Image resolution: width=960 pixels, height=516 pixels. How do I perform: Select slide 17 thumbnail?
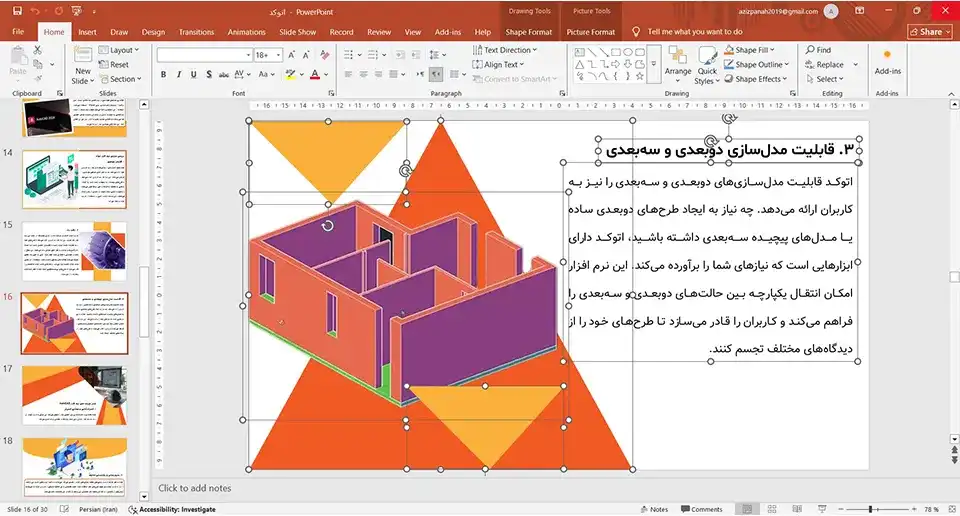[x=74, y=395]
